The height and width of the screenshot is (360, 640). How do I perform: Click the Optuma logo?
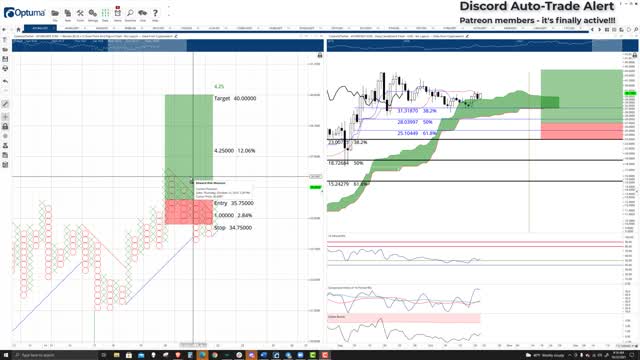point(24,13)
